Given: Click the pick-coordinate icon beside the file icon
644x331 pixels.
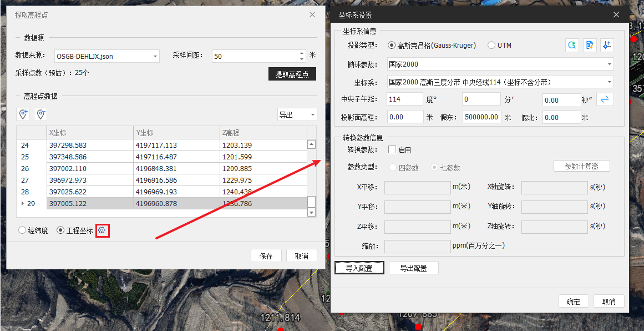Looking at the screenshot, I should pos(607,46).
